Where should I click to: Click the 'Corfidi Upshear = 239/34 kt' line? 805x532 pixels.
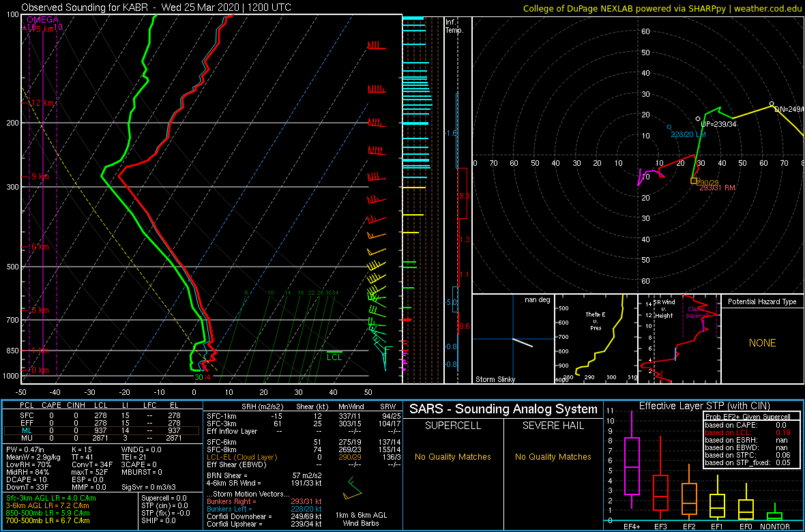pos(264,524)
